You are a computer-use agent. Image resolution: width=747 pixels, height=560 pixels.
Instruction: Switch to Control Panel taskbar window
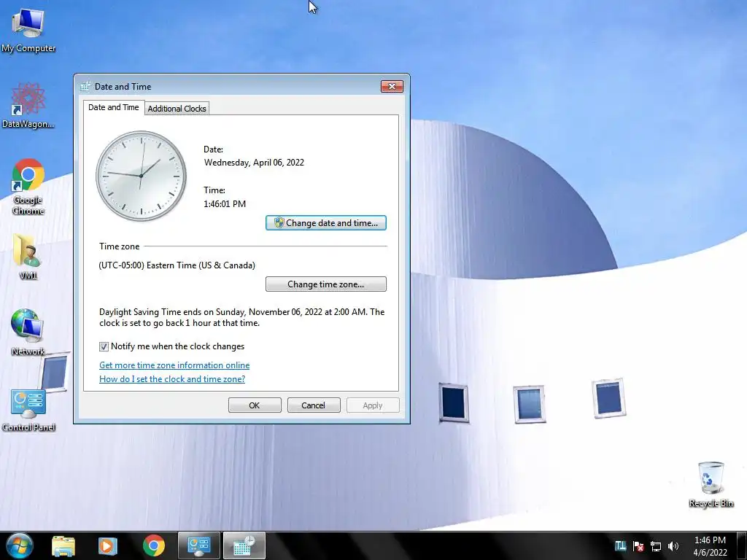pyautogui.click(x=198, y=545)
